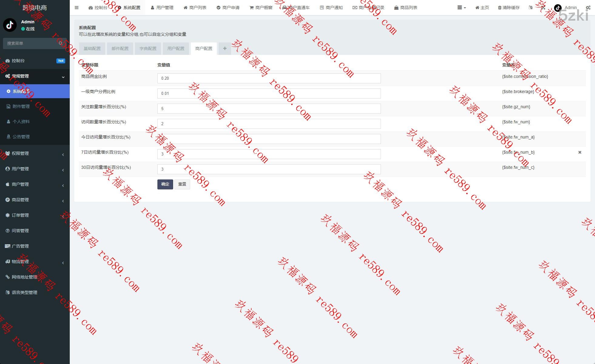Click the sidebar search magnifier icon
The height and width of the screenshot is (364, 595).
tap(60, 43)
